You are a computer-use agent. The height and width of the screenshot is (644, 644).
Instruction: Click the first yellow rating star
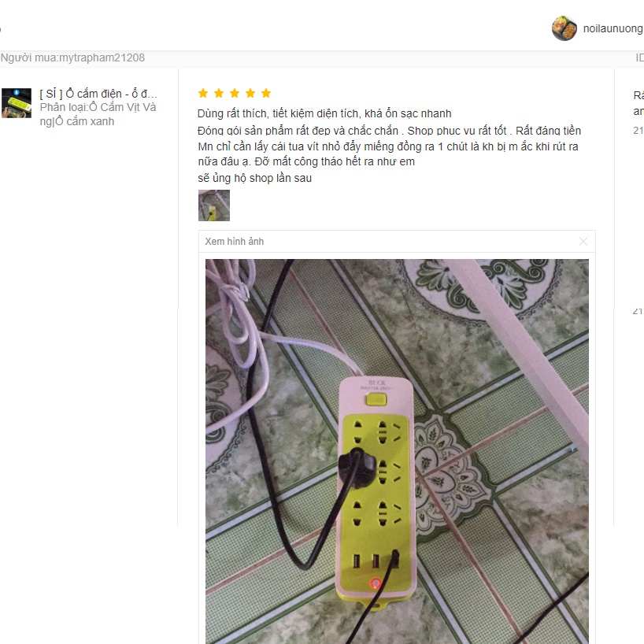[x=203, y=93]
